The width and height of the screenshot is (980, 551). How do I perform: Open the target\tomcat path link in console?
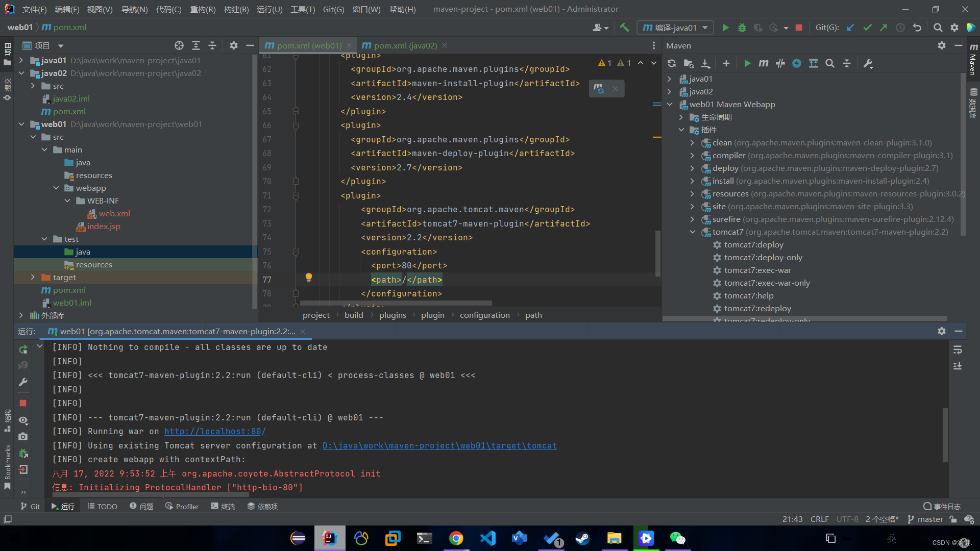pyautogui.click(x=439, y=446)
